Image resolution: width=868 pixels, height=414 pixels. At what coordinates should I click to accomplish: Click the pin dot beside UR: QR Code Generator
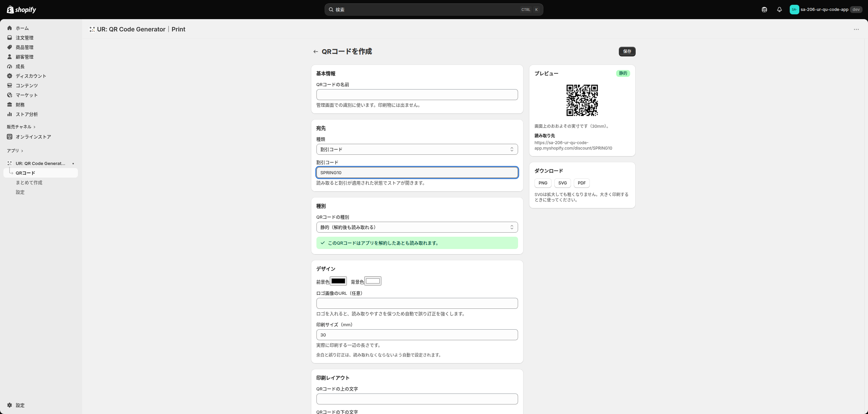73,164
